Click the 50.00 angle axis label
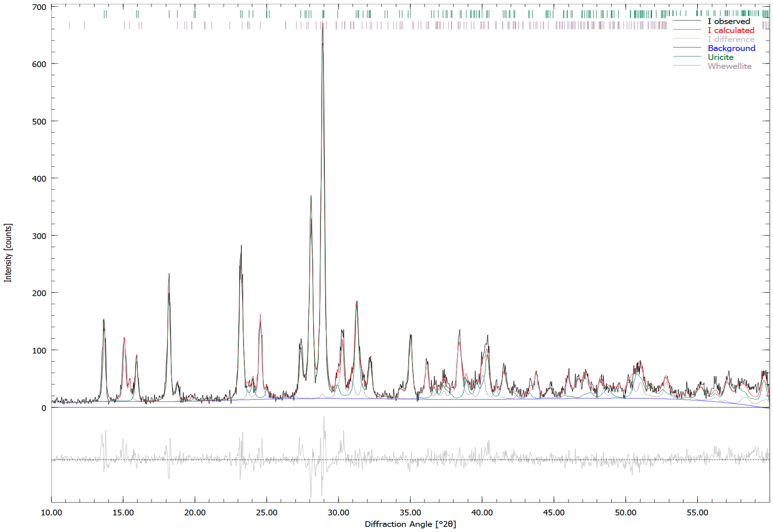 [626, 513]
